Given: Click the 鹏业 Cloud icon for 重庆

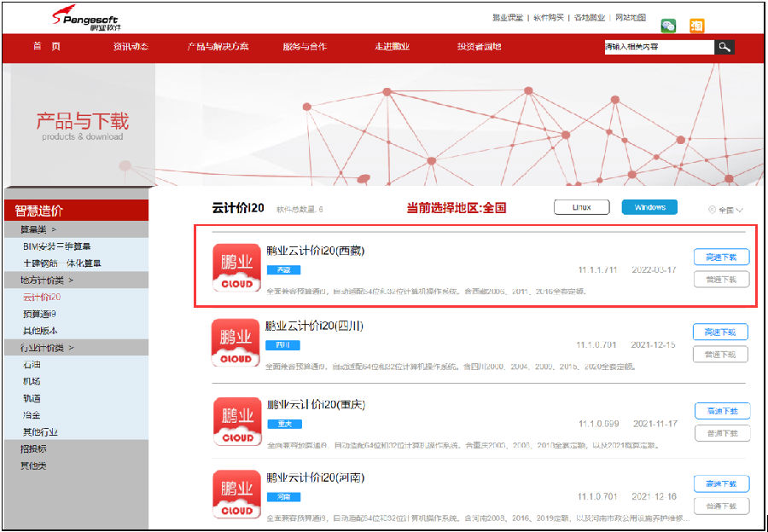Looking at the screenshot, I should click(236, 421).
